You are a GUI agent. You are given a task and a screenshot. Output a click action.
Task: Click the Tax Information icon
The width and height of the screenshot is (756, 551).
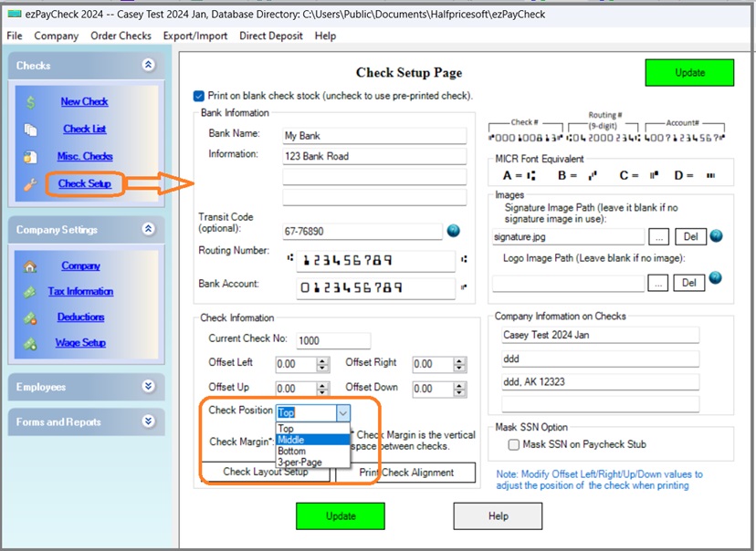click(29, 291)
